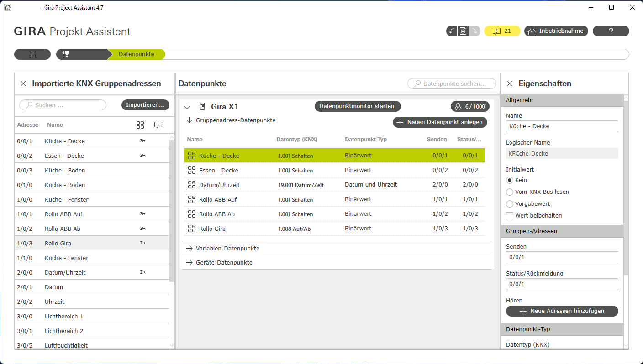Click the Senden group address field

pyautogui.click(x=562, y=257)
